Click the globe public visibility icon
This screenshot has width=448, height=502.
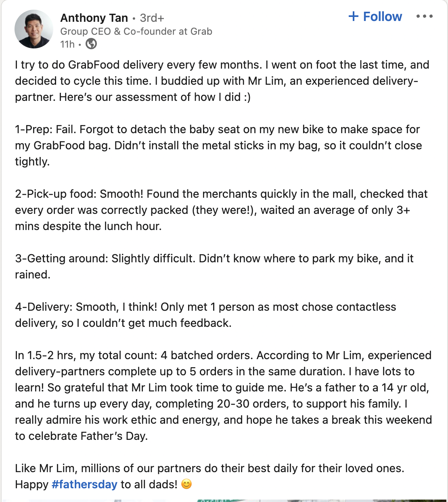click(91, 44)
